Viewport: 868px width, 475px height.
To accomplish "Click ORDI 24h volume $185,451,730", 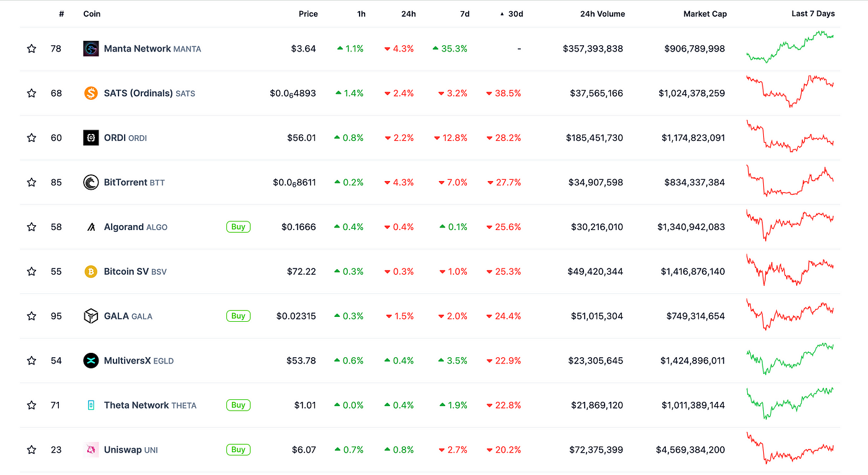I will (x=595, y=138).
